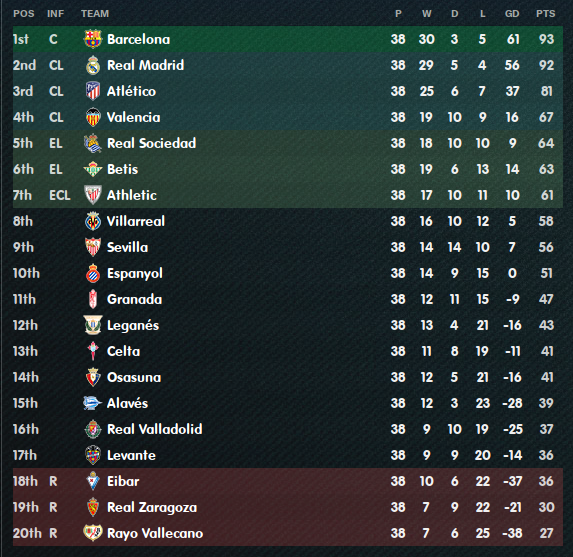
Task: Open Sevilla team name link
Action: [x=128, y=247]
